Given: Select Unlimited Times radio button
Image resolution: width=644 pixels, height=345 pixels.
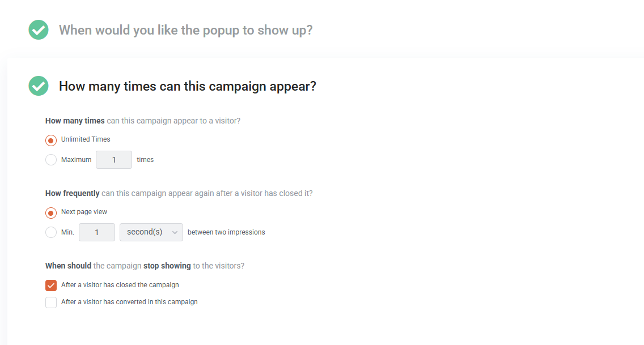Looking at the screenshot, I should click(x=51, y=140).
